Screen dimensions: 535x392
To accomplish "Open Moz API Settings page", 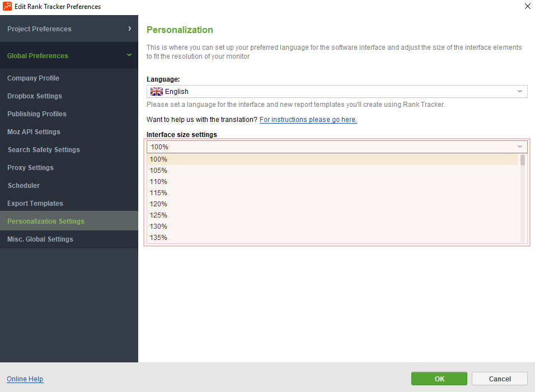I will (34, 132).
